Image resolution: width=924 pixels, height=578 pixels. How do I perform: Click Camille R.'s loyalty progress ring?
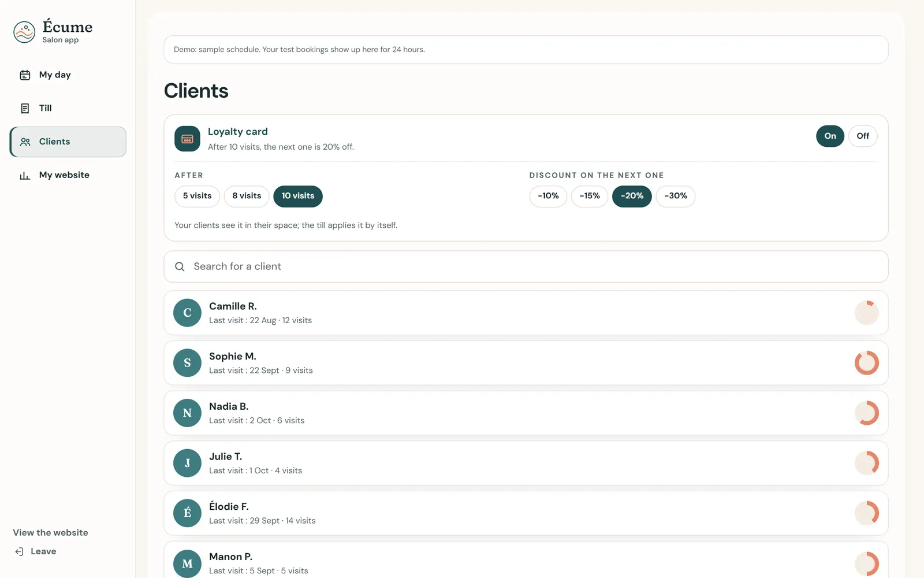tap(867, 313)
